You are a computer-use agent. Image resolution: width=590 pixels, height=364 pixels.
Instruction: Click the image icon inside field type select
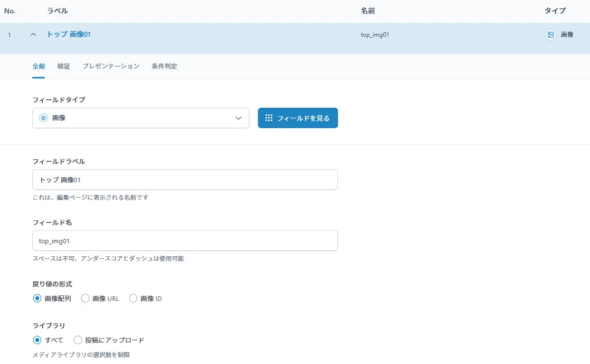point(44,118)
